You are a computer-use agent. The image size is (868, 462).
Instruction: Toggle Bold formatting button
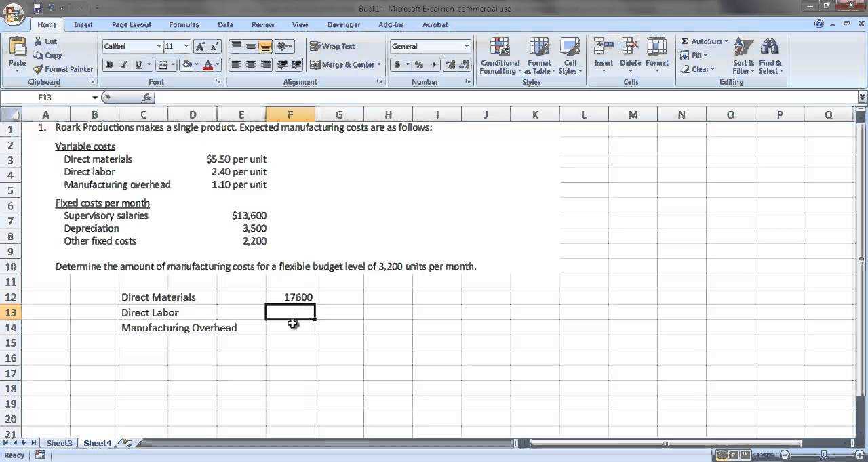(x=109, y=65)
